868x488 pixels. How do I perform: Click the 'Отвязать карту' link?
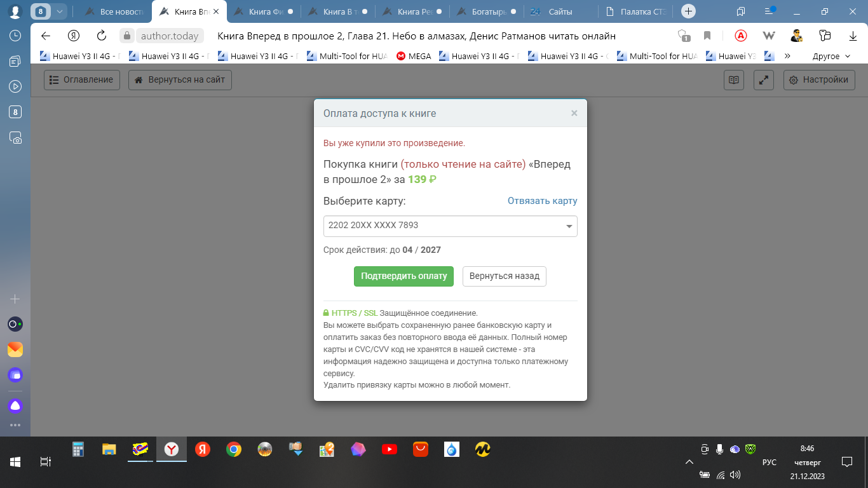pos(543,201)
